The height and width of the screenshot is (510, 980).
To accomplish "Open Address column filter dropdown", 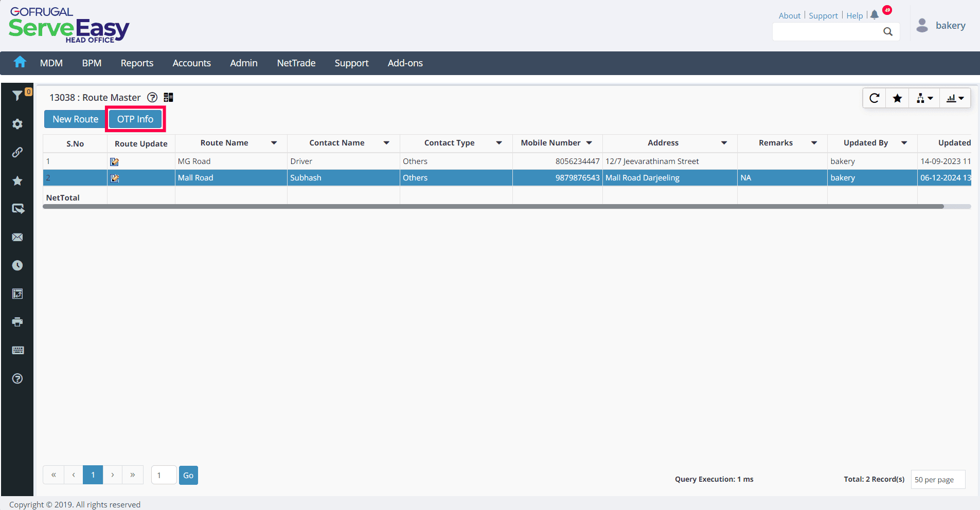I will [x=724, y=143].
